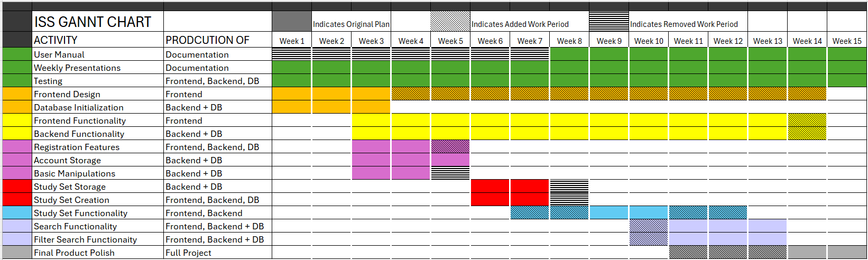Click the blue color cell beside Study Set Functionality
The width and height of the screenshot is (868, 260).
(17, 213)
